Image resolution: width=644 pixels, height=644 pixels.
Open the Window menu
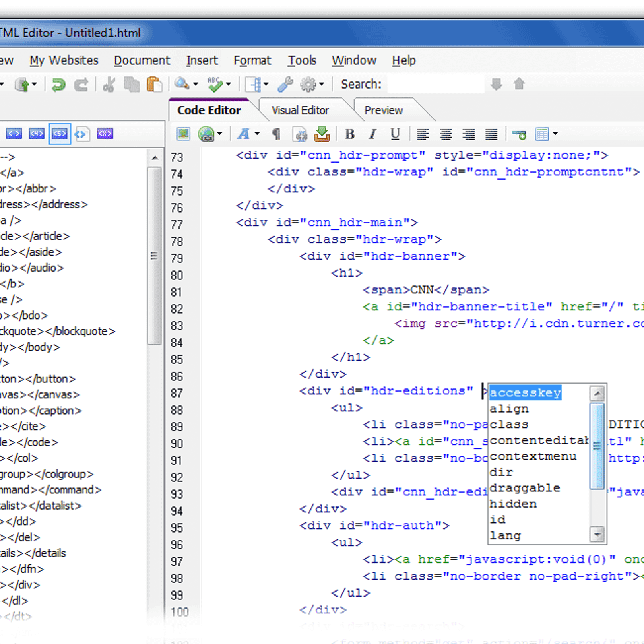tap(354, 60)
